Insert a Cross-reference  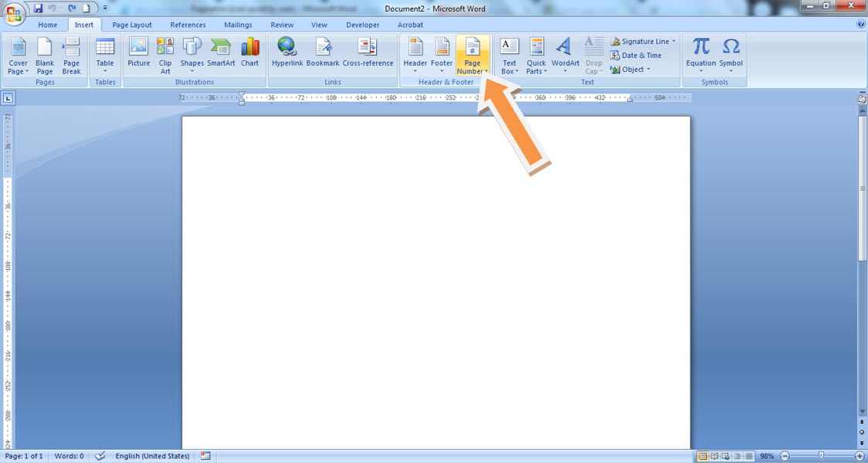click(368, 56)
